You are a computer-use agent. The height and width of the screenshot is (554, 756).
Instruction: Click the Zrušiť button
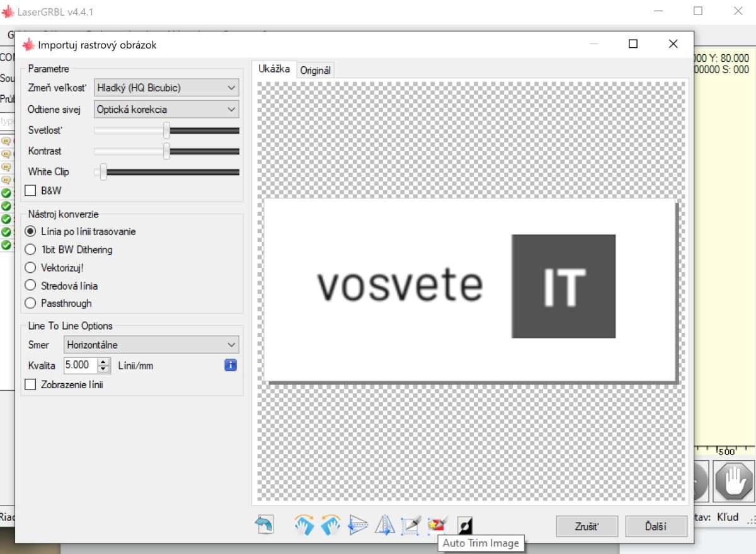click(x=587, y=526)
